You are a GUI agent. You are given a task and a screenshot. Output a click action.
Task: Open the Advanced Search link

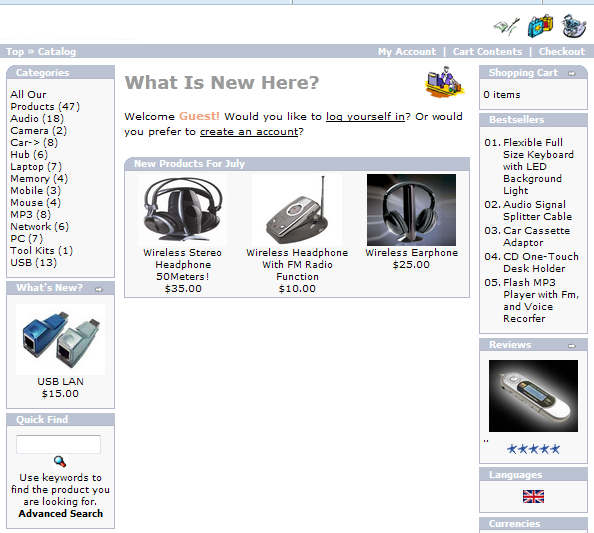[61, 514]
